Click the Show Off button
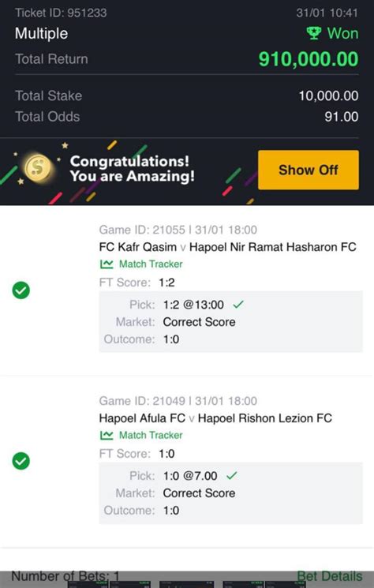 [x=308, y=170]
